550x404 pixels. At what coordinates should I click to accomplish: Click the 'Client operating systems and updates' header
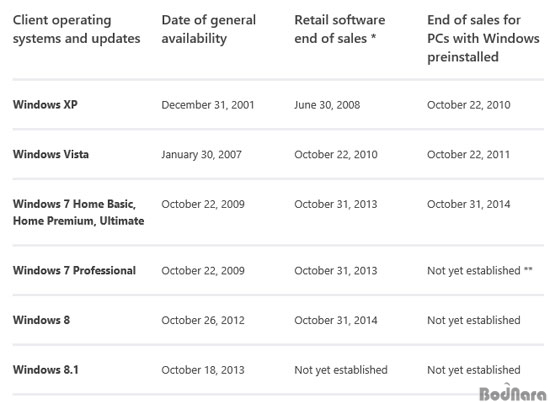pyautogui.click(x=76, y=29)
